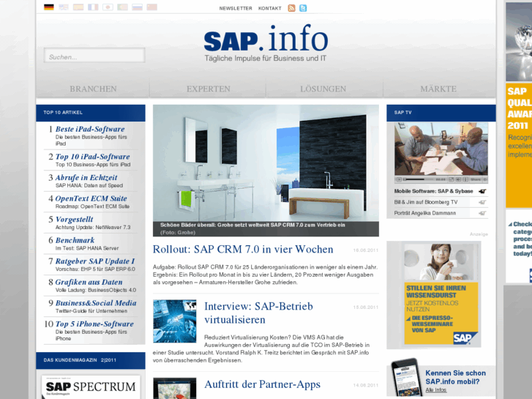This screenshot has width=532, height=399.
Task: Open the Benchmark article
Action: 75,240
